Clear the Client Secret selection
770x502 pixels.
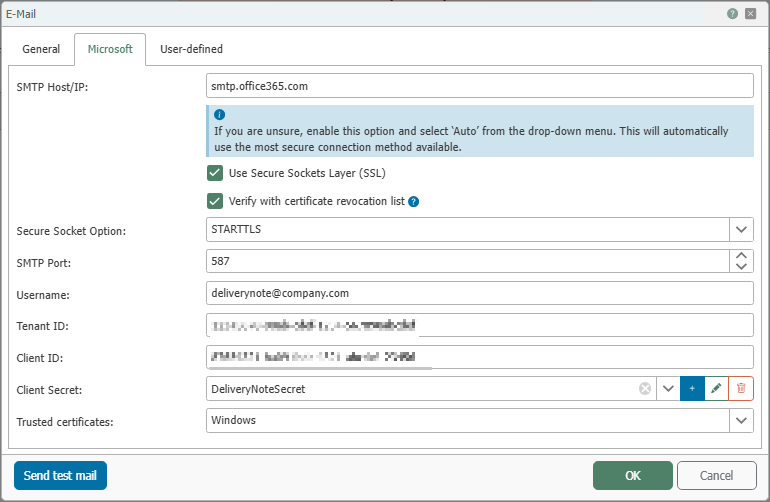(645, 389)
